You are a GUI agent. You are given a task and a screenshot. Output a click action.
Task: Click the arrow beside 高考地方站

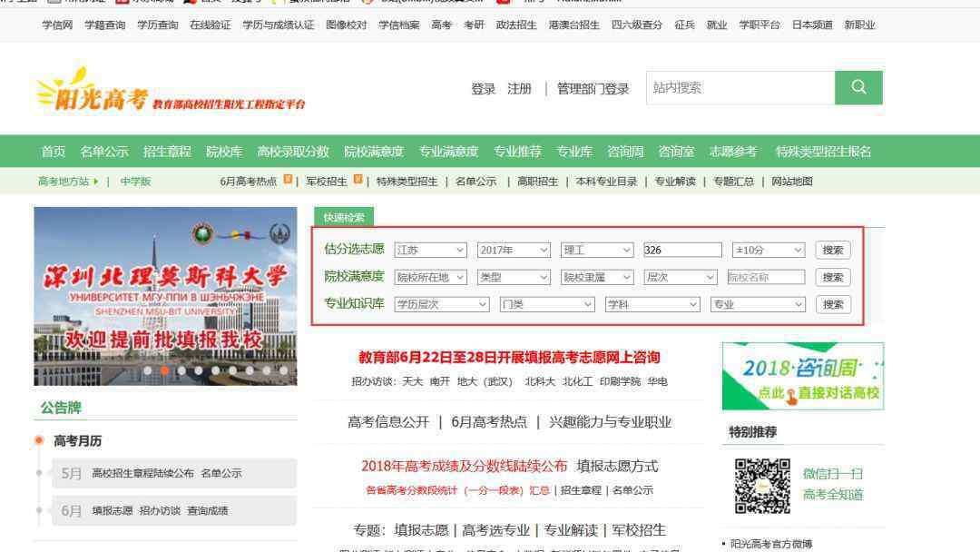[95, 182]
